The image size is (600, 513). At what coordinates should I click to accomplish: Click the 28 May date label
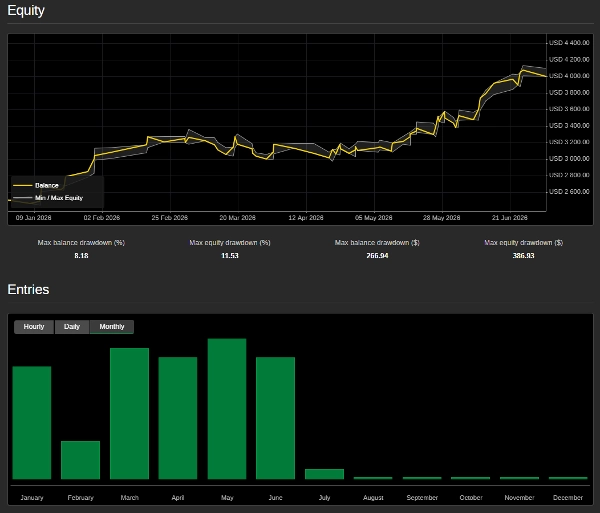(441, 218)
